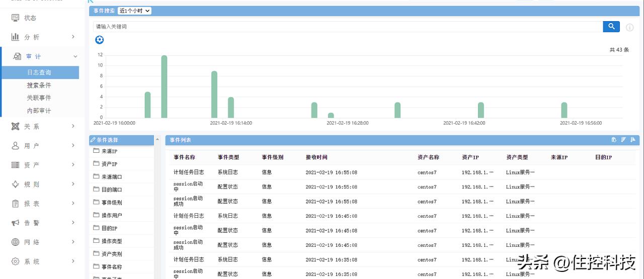Click the 系统 gear icon in sidebar

pyautogui.click(x=16, y=261)
